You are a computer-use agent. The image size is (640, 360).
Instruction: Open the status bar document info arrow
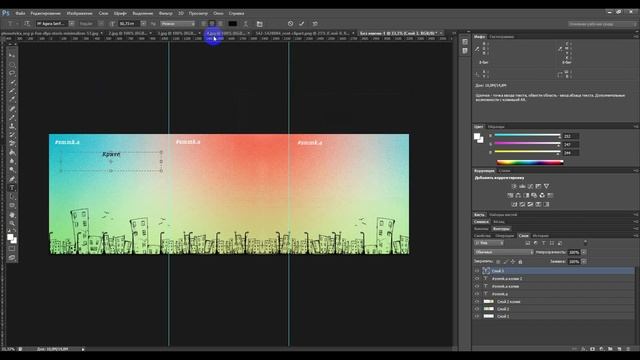point(83,349)
